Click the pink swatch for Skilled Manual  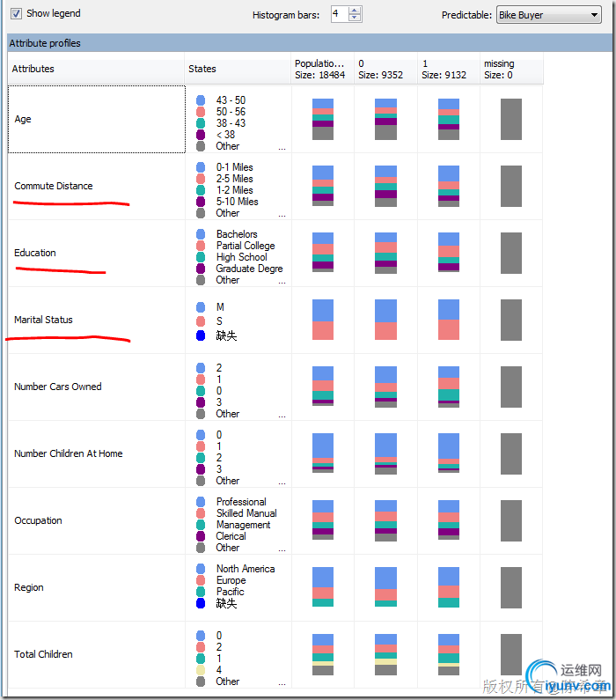(x=201, y=513)
